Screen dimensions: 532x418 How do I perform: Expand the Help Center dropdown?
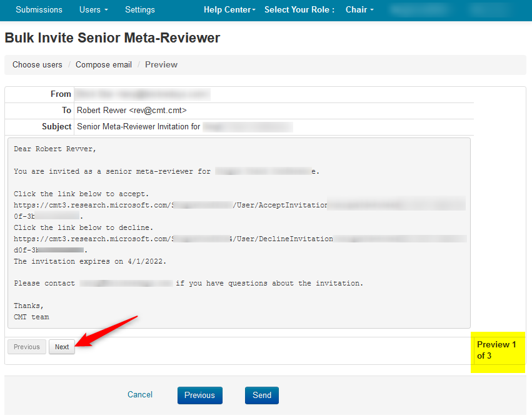pos(229,9)
